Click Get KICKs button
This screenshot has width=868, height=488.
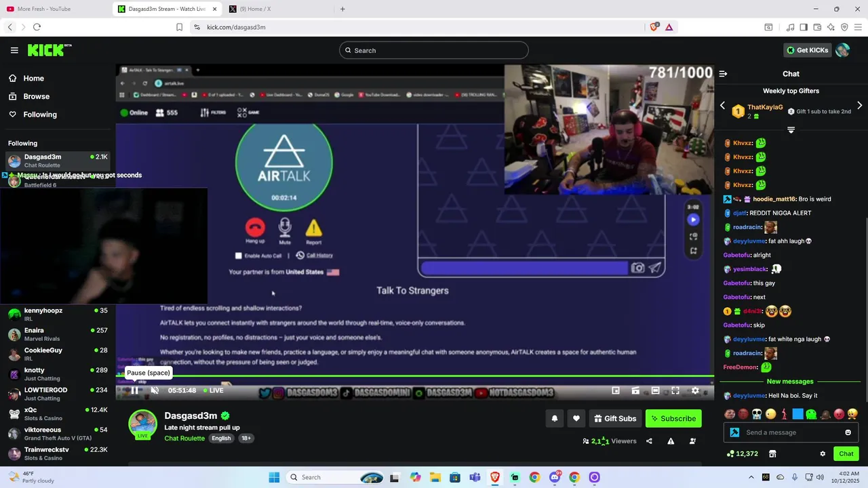[x=807, y=50]
